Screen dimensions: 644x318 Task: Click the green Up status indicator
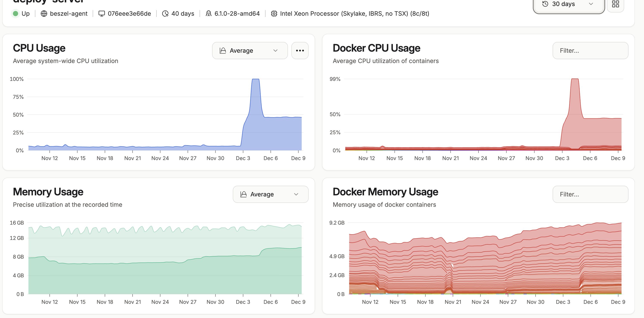pos(16,14)
